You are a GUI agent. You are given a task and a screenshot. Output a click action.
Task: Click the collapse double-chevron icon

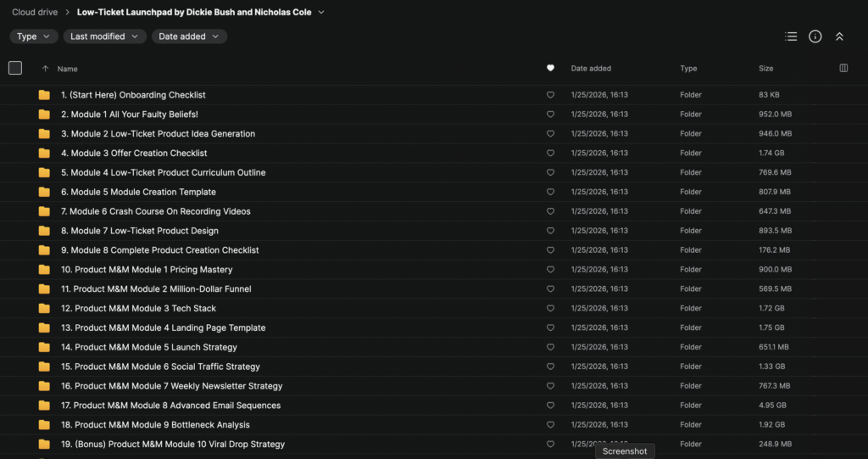(x=839, y=36)
